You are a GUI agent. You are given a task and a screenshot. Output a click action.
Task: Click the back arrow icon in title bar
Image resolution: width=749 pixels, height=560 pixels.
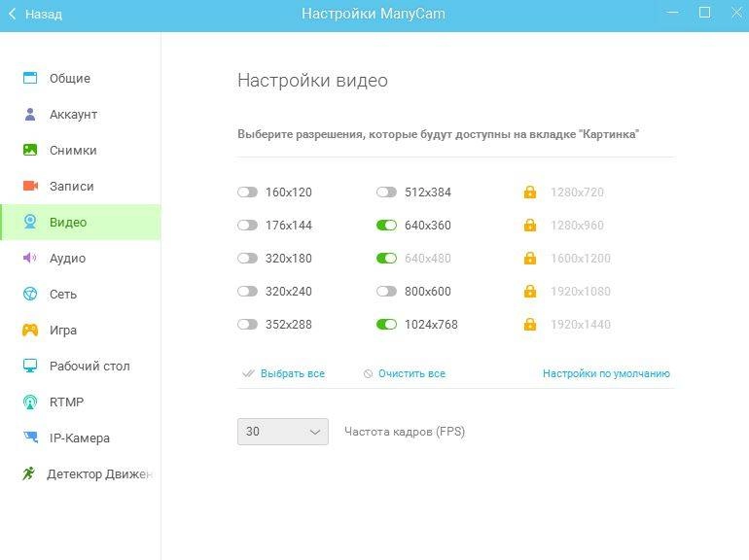13,14
